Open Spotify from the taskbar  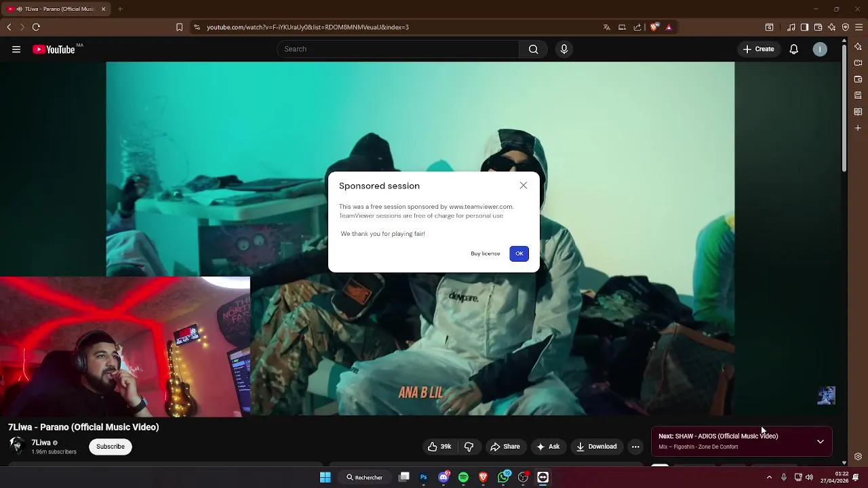click(x=463, y=477)
